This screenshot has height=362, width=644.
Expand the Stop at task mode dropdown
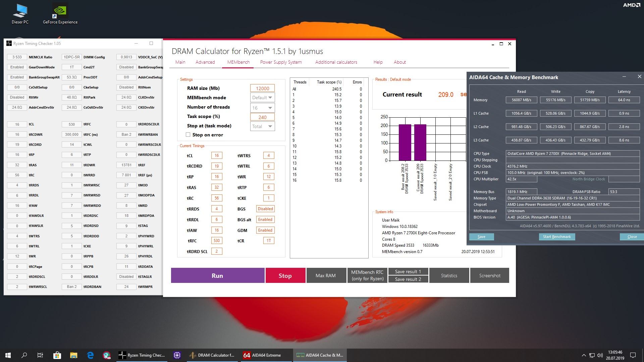click(x=263, y=126)
